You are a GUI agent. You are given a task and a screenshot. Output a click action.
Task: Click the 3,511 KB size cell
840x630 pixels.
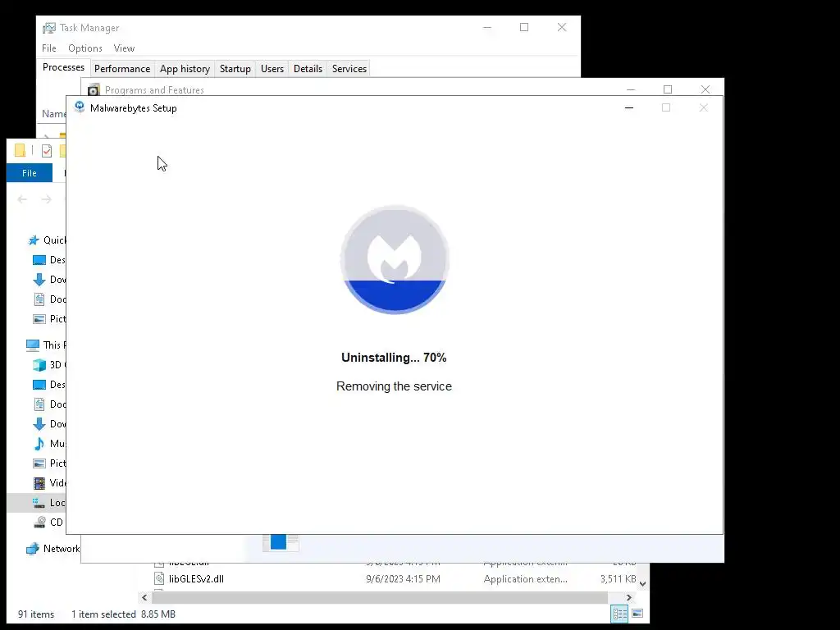[x=619, y=579]
